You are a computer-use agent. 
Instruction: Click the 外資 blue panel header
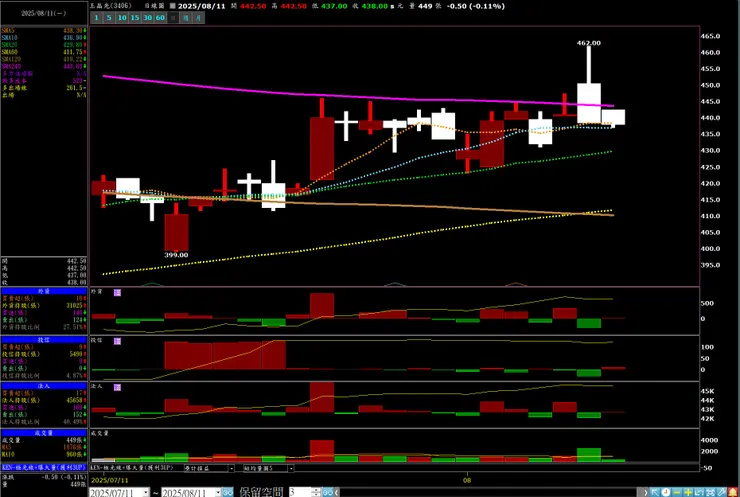44,291
